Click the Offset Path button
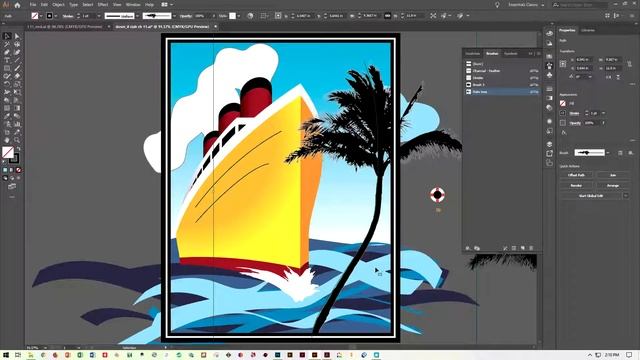Viewport: 640px width, 360px height. pyautogui.click(x=576, y=175)
